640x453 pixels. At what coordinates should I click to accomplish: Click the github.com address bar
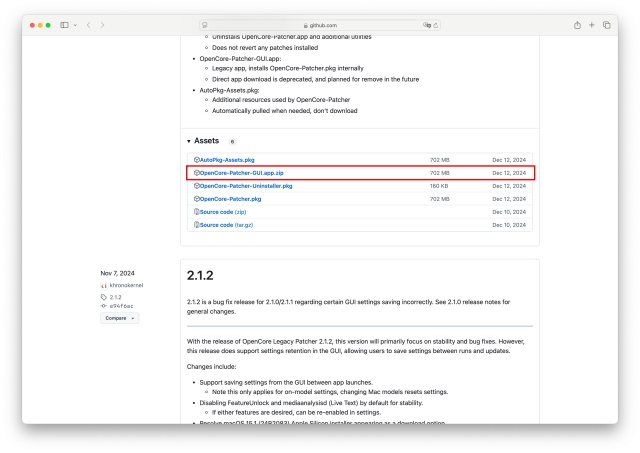pos(320,24)
